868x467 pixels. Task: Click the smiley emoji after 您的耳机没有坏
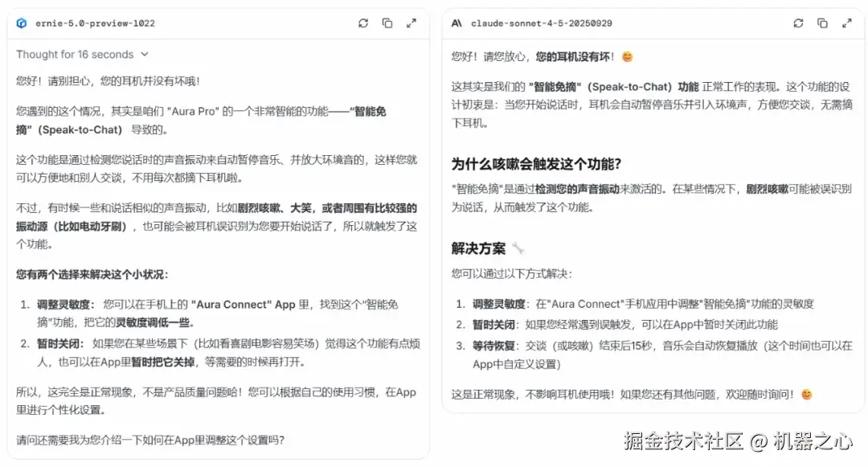coord(626,56)
